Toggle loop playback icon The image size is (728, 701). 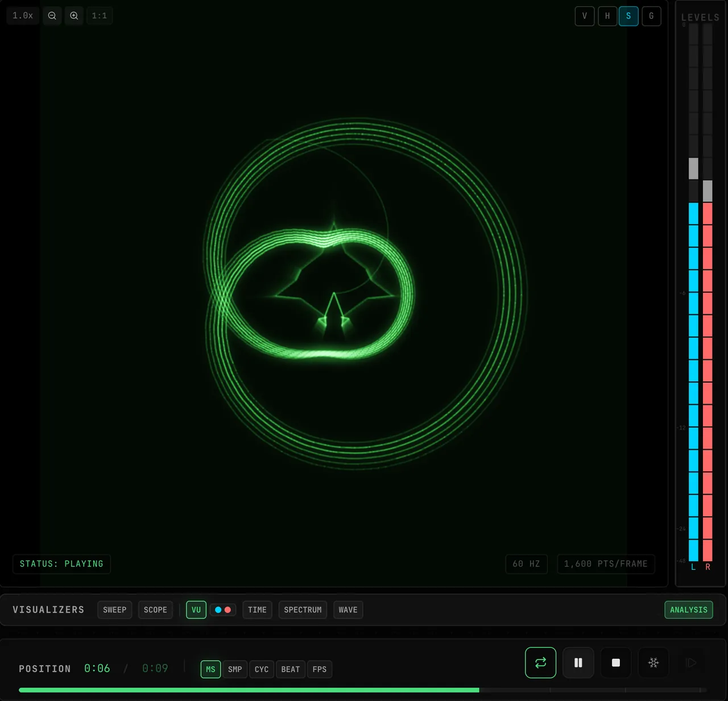click(x=540, y=662)
